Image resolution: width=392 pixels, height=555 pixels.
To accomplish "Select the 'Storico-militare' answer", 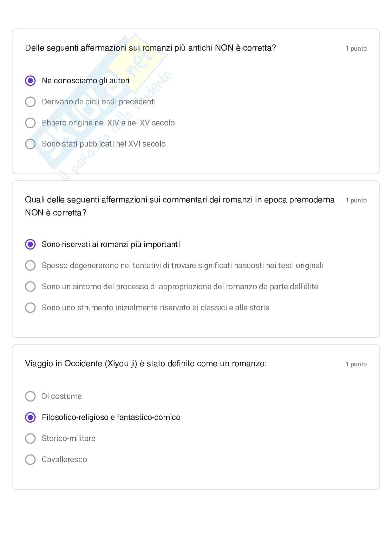I will [31, 438].
